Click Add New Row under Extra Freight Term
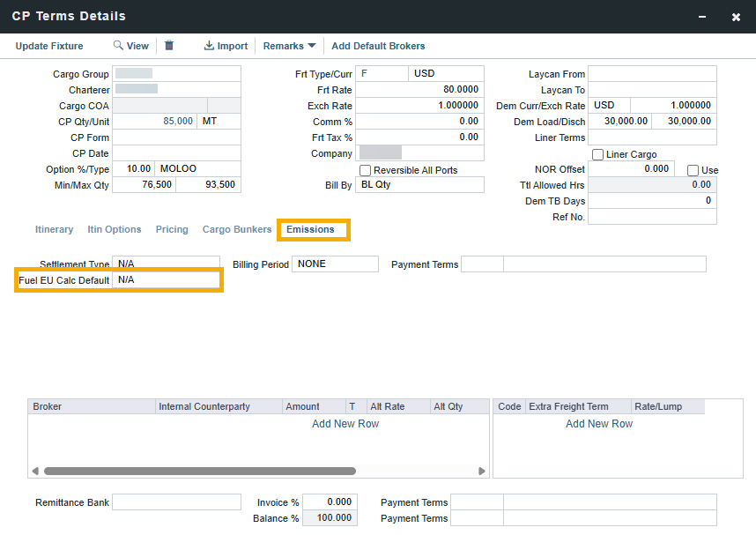The width and height of the screenshot is (756, 535). point(599,423)
